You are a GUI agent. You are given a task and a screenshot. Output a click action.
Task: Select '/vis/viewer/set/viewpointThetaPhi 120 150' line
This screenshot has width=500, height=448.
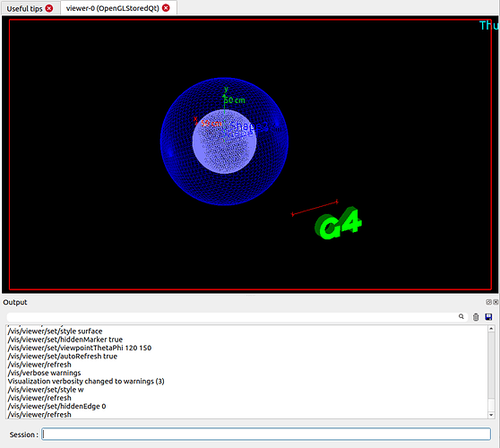pyautogui.click(x=80, y=348)
